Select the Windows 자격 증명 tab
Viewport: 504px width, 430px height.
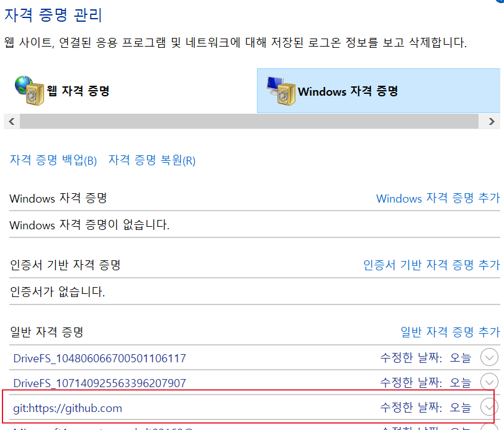[379, 91]
